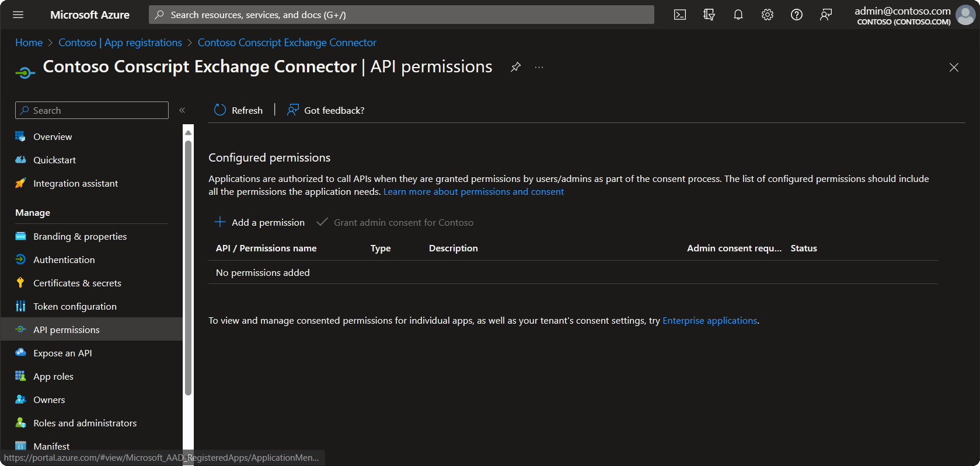Click the sidebar vertical scrollbar
The height and width of the screenshot is (466, 980).
click(188, 268)
